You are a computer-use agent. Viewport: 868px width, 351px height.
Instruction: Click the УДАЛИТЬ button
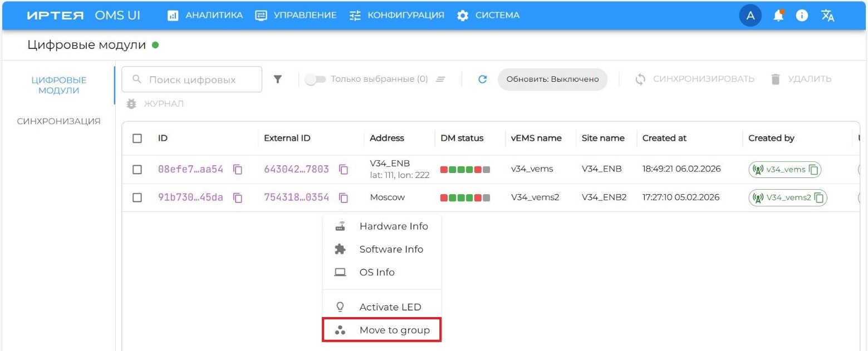pyautogui.click(x=801, y=80)
